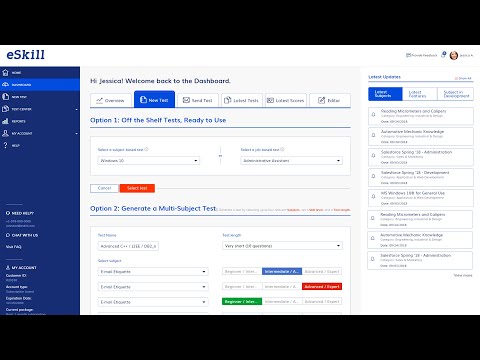Choose Beginner level in the row with red Advanced

pos(242,287)
